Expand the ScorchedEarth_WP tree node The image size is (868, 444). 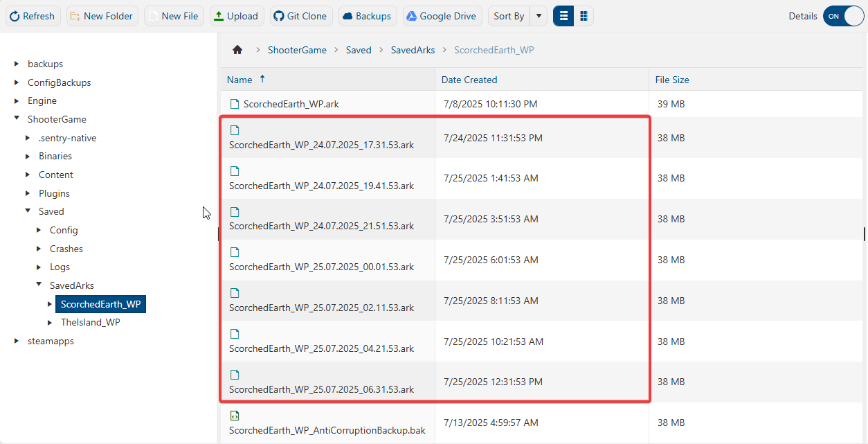[50, 304]
